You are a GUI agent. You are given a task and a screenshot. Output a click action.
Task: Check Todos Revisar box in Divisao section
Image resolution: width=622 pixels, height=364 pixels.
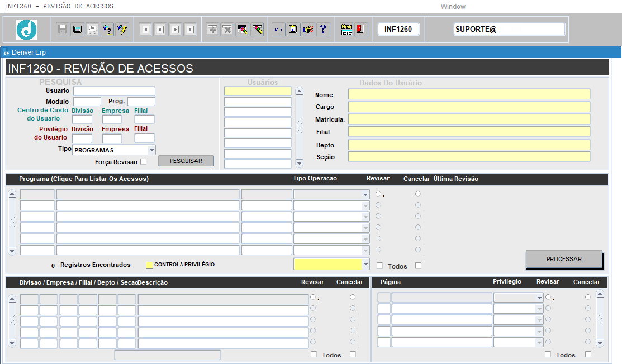pyautogui.click(x=314, y=354)
